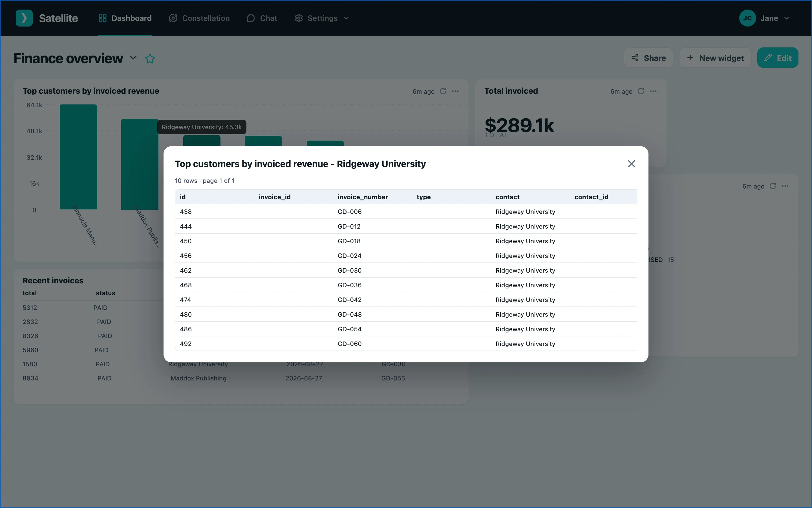Image resolution: width=812 pixels, height=508 pixels.
Task: Expand the Settings menu
Action: (322, 18)
